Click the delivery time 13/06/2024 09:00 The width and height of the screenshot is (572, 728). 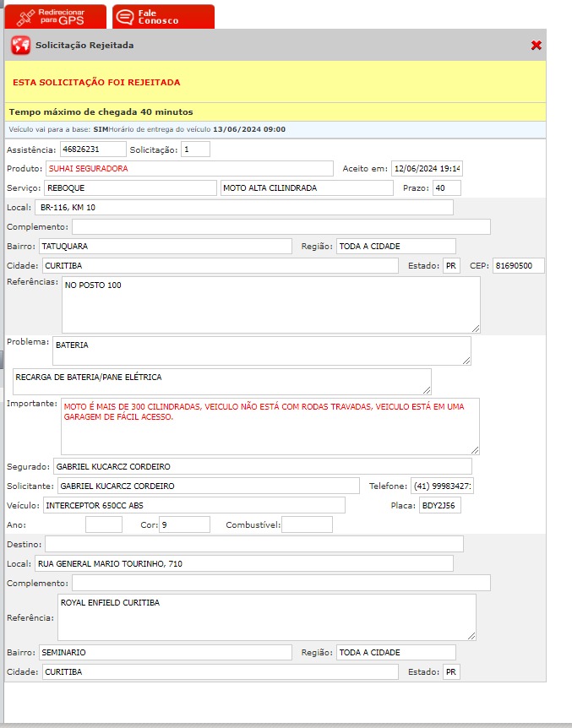pyautogui.click(x=249, y=129)
